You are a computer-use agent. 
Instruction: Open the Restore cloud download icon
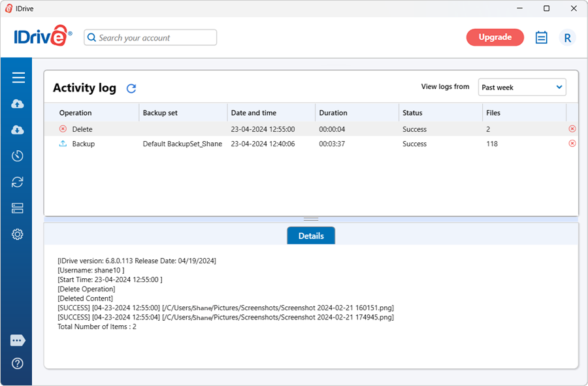point(18,130)
